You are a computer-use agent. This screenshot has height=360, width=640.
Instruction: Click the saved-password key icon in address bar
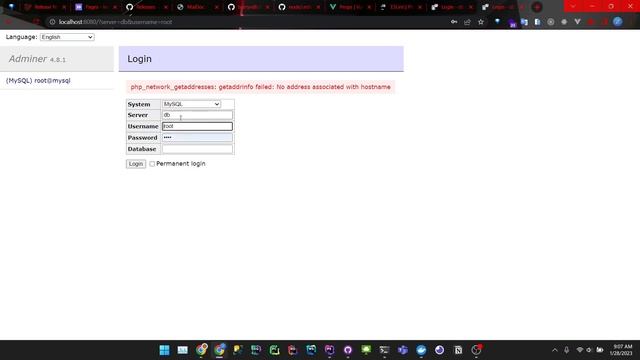coord(454,22)
